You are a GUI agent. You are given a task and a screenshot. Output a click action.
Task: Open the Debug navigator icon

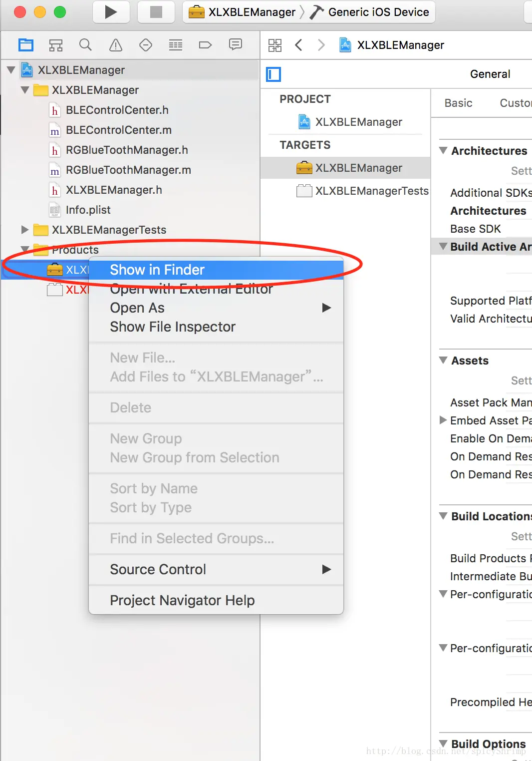pos(176,45)
